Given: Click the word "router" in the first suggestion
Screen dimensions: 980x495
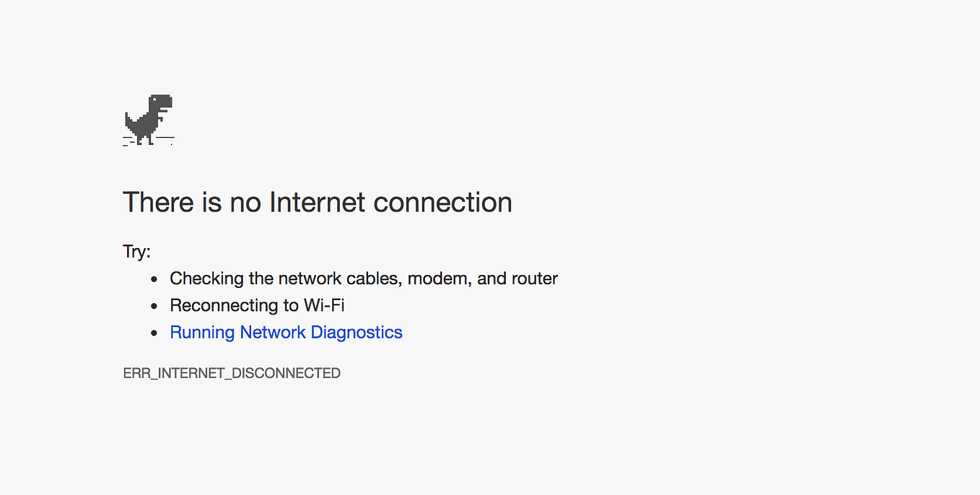Looking at the screenshot, I should click(x=535, y=279).
